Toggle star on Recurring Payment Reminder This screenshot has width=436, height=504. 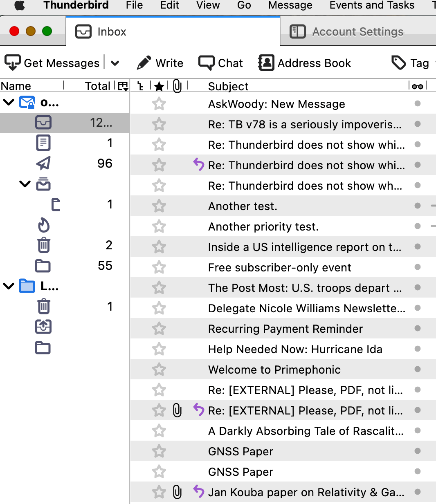(159, 329)
